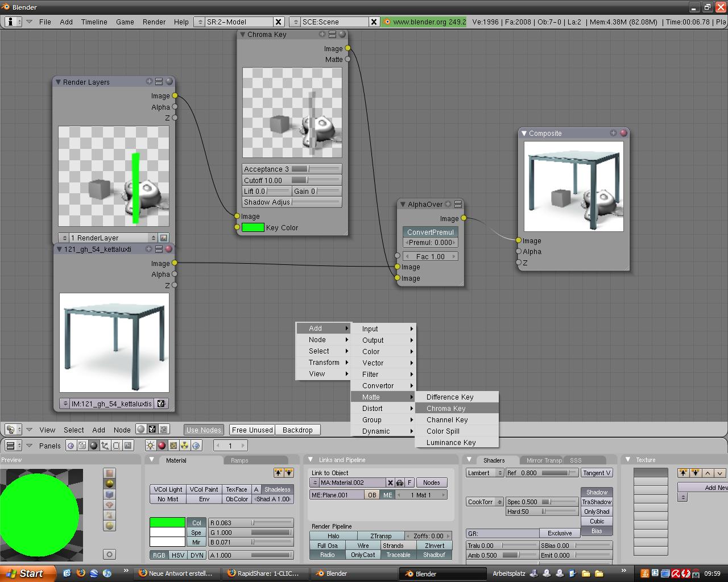Toggle the Use Nodes button
Viewport: 728px width, 582px height.
[204, 430]
